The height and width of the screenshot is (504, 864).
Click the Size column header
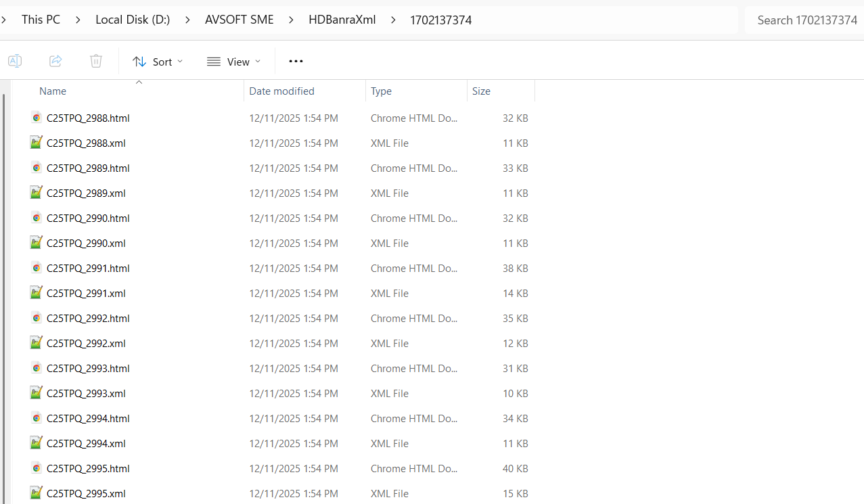pyautogui.click(x=481, y=91)
